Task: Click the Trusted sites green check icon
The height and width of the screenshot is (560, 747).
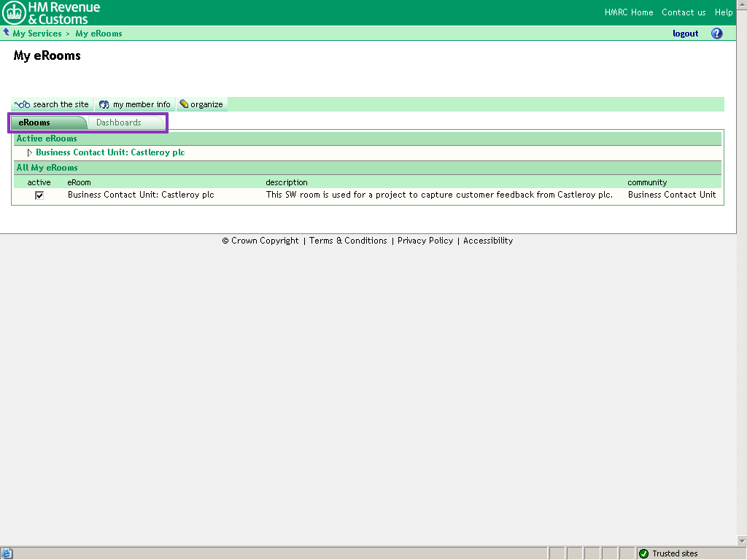Action: coord(643,553)
